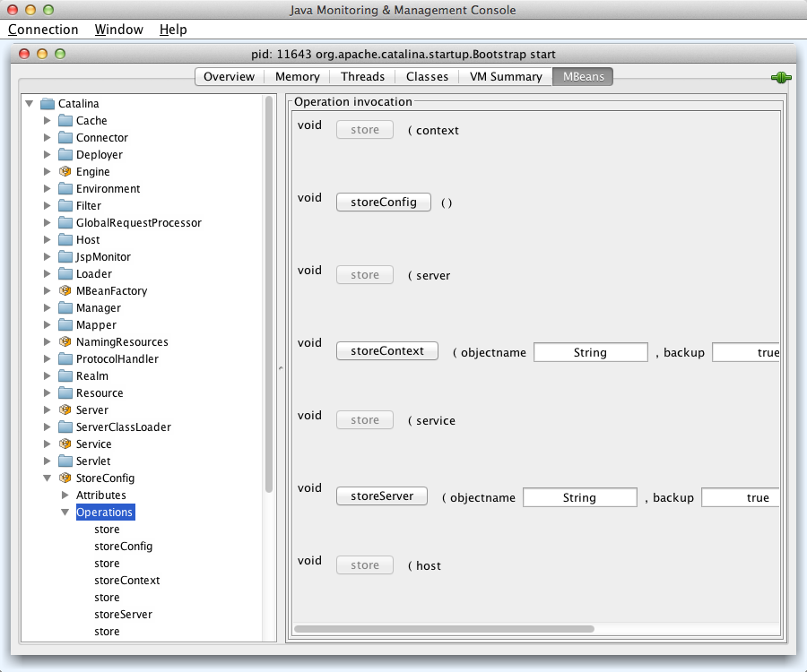Expand the Cache tree node
The image size is (807, 672).
48,121
